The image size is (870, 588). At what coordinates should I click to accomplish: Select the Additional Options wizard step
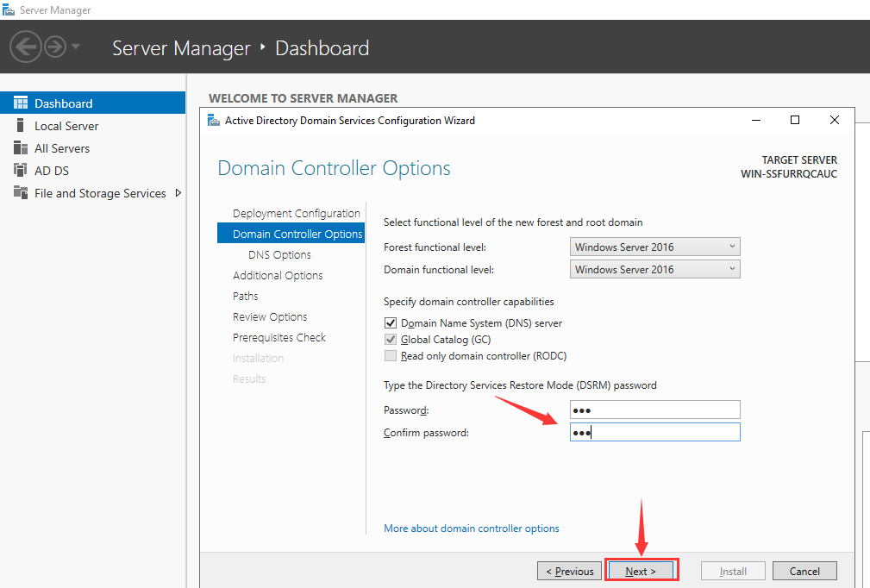[x=278, y=275]
